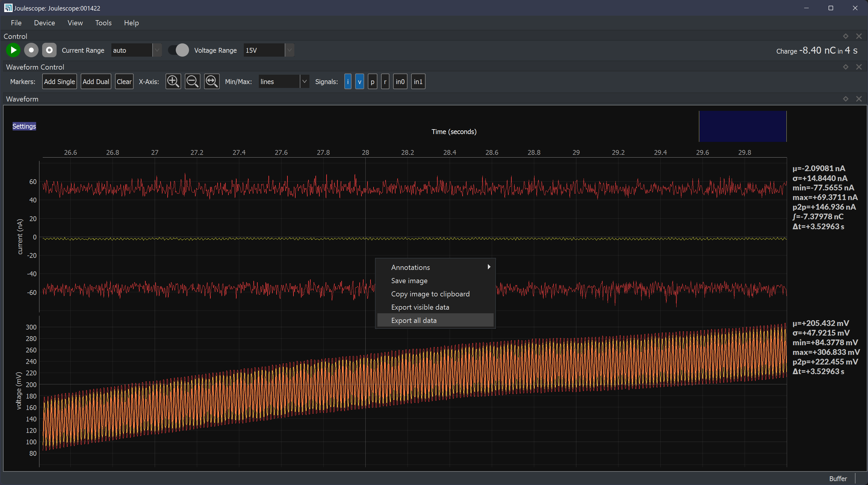Click the float diamond icon on Waveform panel
The height and width of the screenshot is (485, 868).
845,99
